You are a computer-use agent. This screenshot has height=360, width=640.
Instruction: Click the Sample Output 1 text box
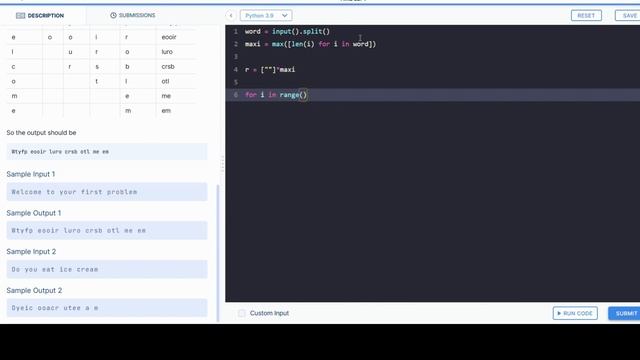[107, 231]
